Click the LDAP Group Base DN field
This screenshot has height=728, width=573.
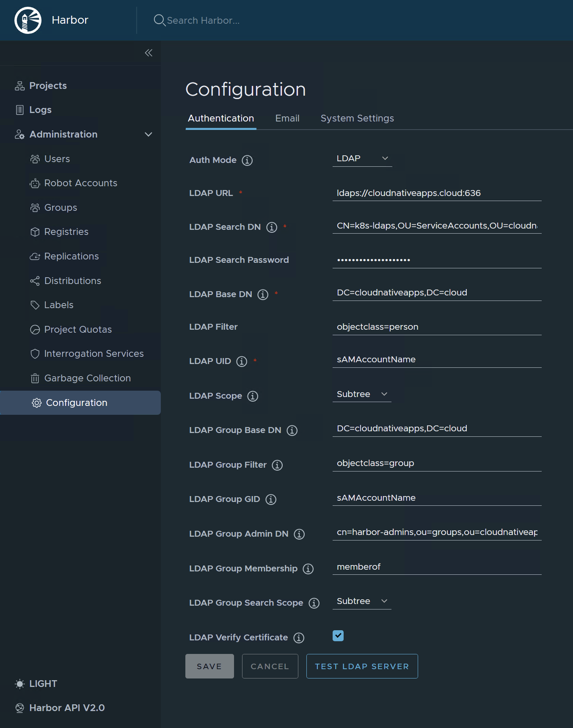[437, 429]
